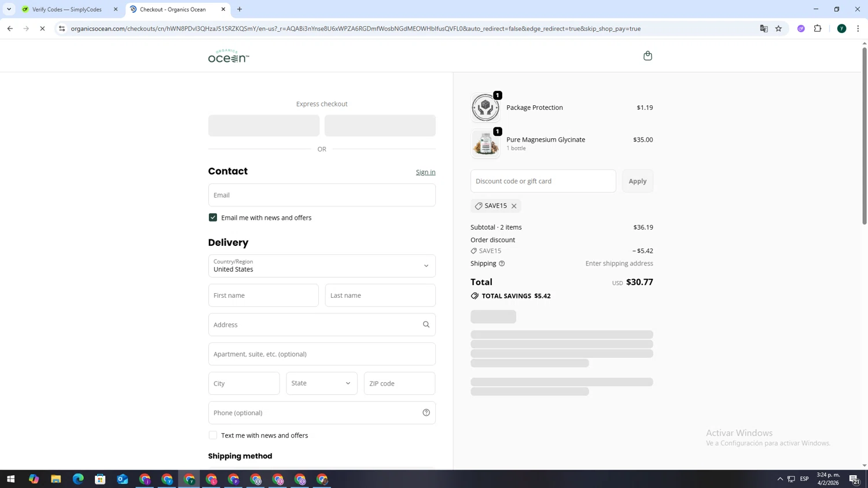Click the TOTAL SAVINGS $5.42 text
Screen dimensions: 868x488
tap(516, 296)
